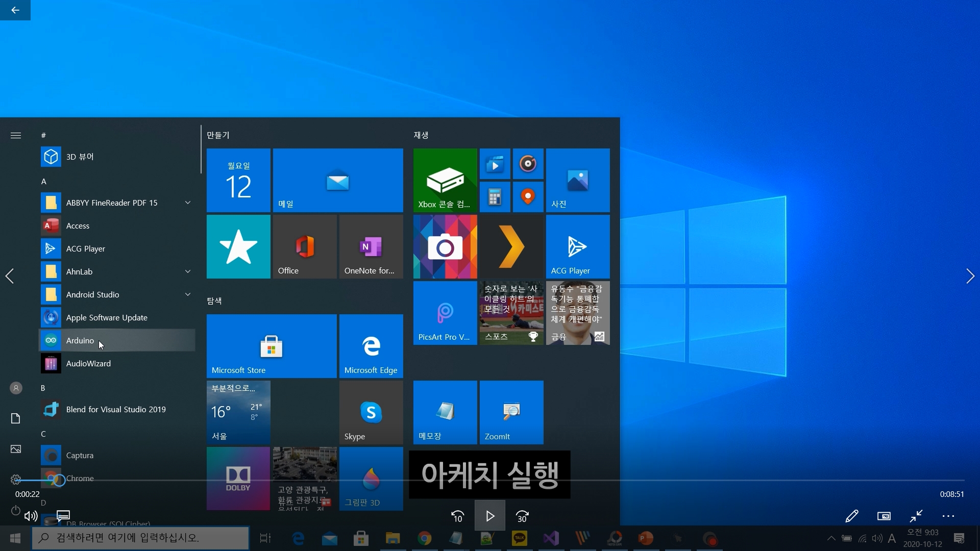Image resolution: width=980 pixels, height=551 pixels.
Task: Open the 사진 photos tile
Action: click(578, 180)
